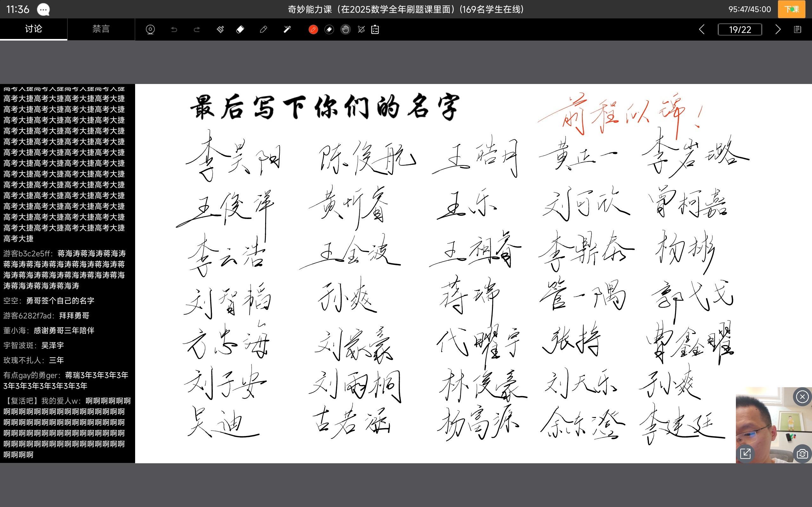Go to the next slide with right chevron
Image resolution: width=812 pixels, height=507 pixels.
778,29
